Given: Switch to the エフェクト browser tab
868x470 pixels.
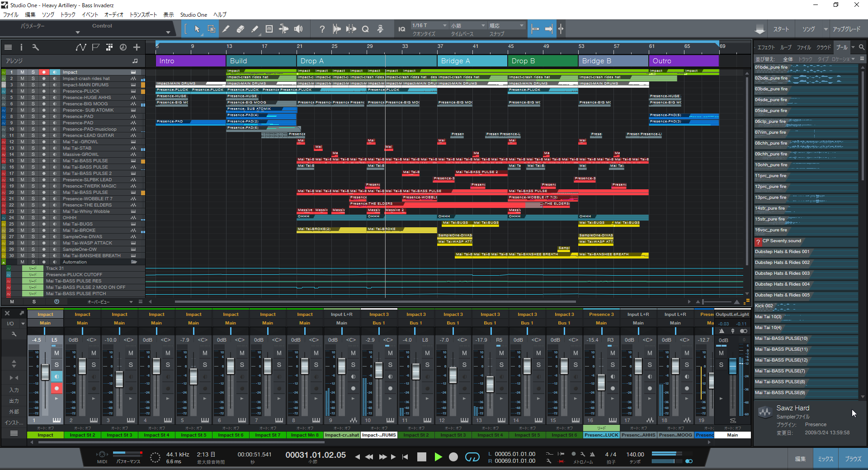Looking at the screenshot, I should pos(766,47).
